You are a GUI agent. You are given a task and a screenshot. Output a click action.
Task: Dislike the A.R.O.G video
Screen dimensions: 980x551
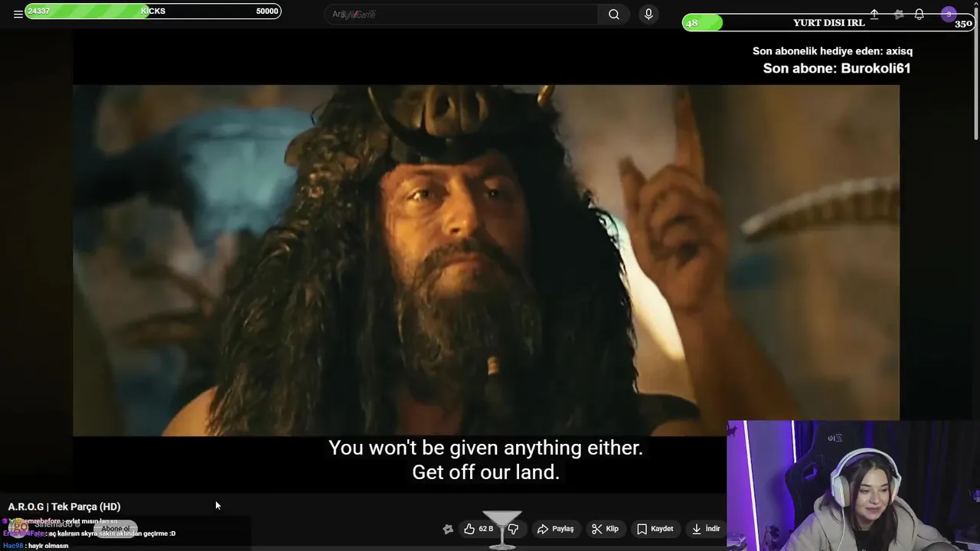coord(514,529)
